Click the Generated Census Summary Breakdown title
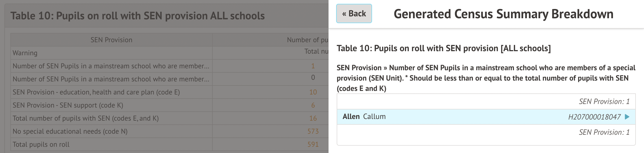This screenshot has width=644, height=153. [503, 14]
